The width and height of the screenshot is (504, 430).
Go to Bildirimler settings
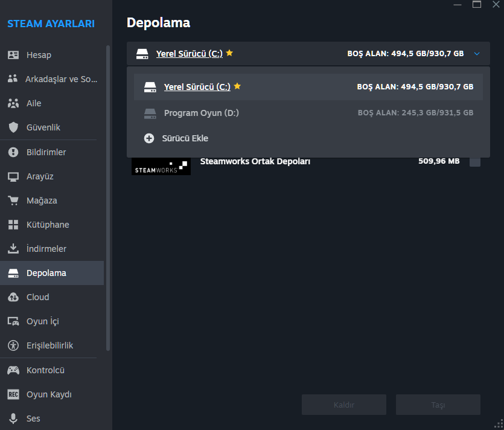tap(52, 152)
